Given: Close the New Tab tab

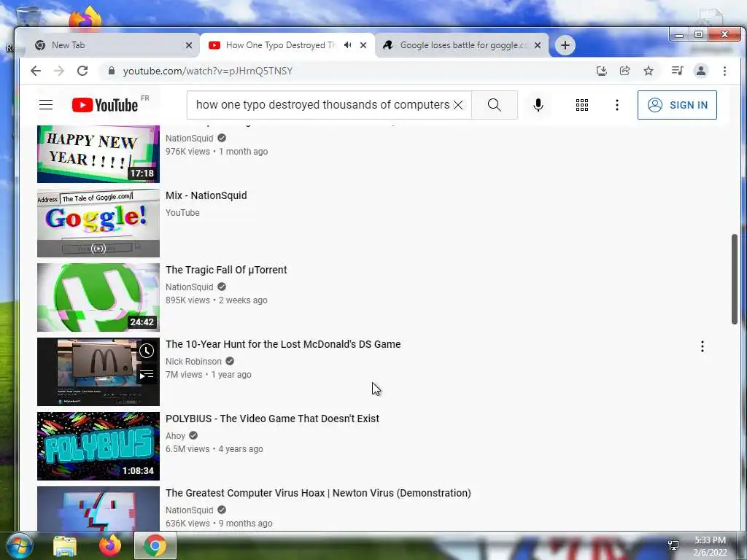Looking at the screenshot, I should (x=189, y=45).
